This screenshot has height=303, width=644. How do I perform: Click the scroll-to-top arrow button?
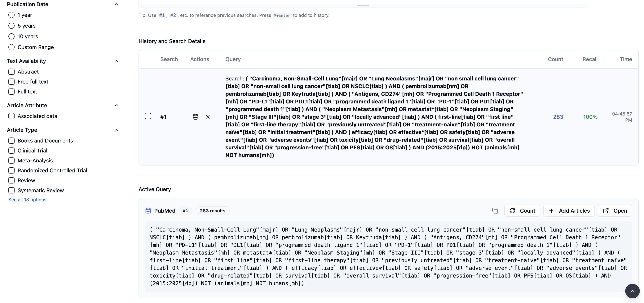pos(632,291)
